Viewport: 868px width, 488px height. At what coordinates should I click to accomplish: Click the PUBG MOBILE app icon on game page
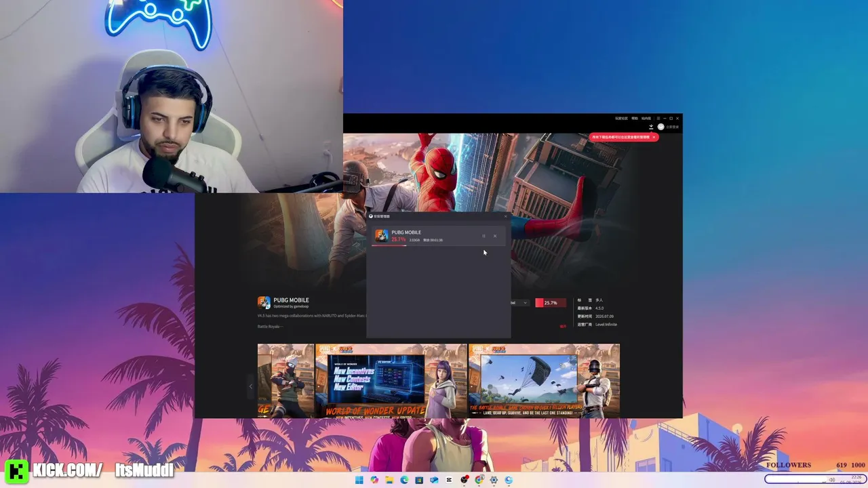pos(264,303)
